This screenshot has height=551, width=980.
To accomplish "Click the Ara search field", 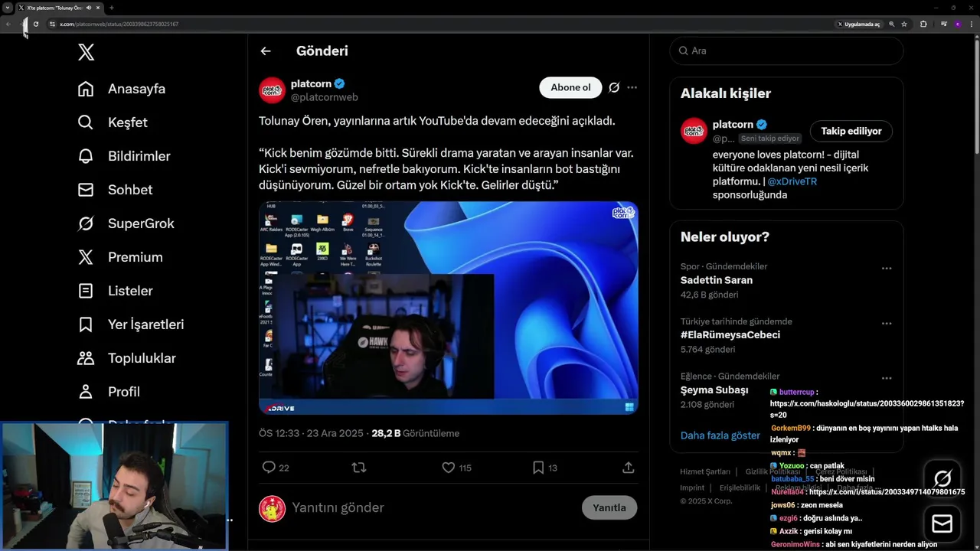I will click(x=786, y=51).
